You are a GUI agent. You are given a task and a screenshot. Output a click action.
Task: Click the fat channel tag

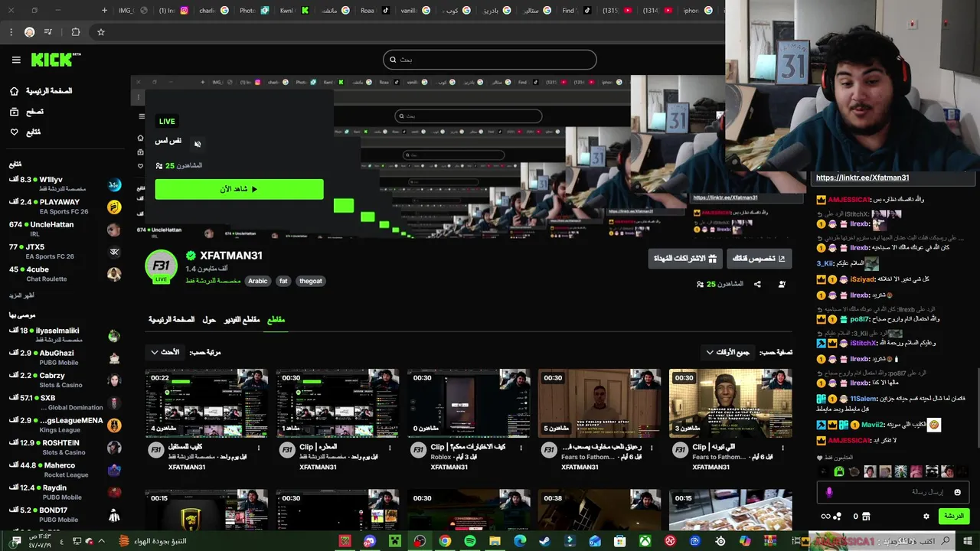283,281
